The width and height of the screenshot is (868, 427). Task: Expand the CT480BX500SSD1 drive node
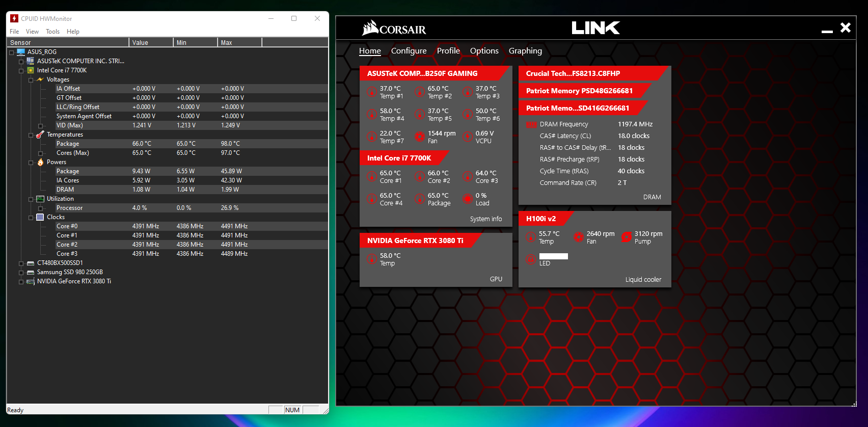click(21, 263)
